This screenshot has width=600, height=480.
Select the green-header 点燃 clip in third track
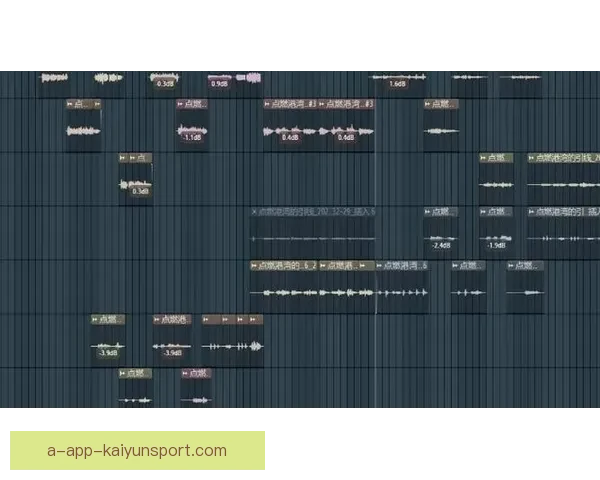point(496,158)
